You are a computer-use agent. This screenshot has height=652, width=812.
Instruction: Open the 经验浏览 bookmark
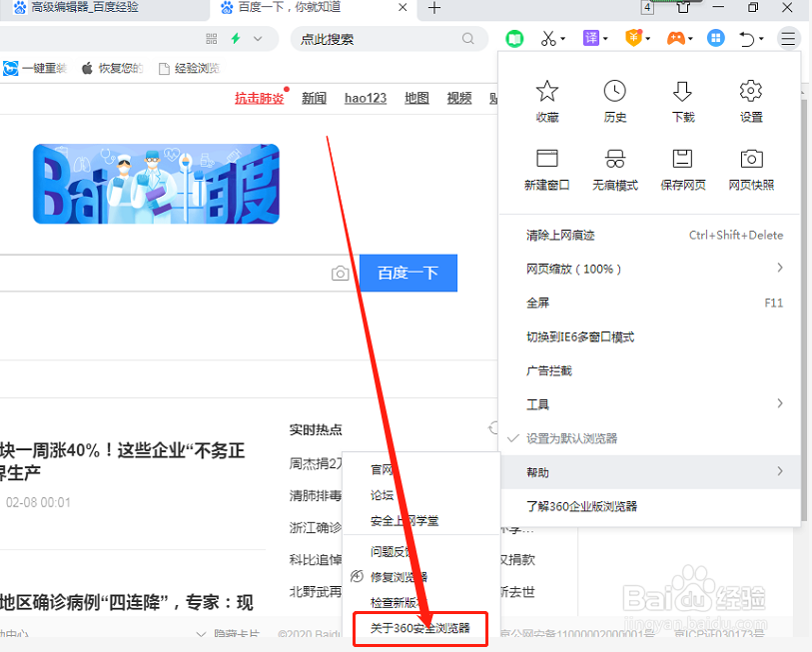189,68
